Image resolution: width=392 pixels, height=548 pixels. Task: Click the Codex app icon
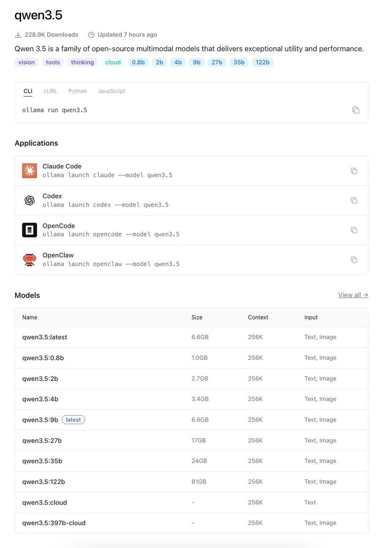coord(30,200)
